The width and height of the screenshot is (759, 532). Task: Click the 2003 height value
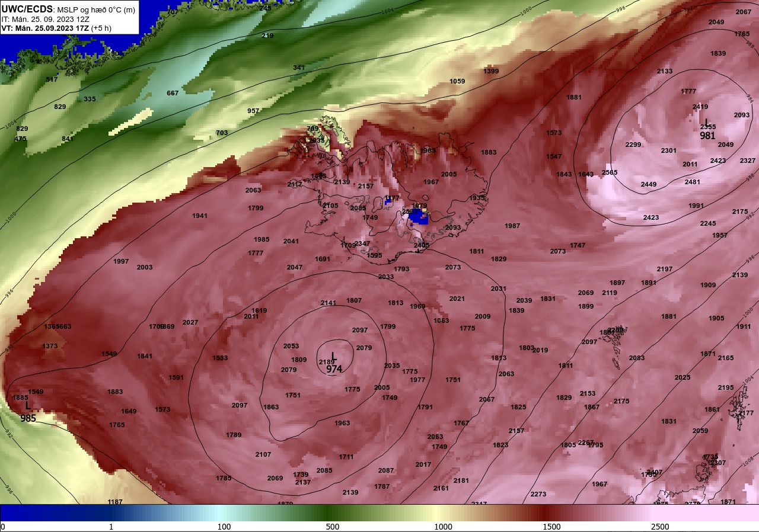145,267
